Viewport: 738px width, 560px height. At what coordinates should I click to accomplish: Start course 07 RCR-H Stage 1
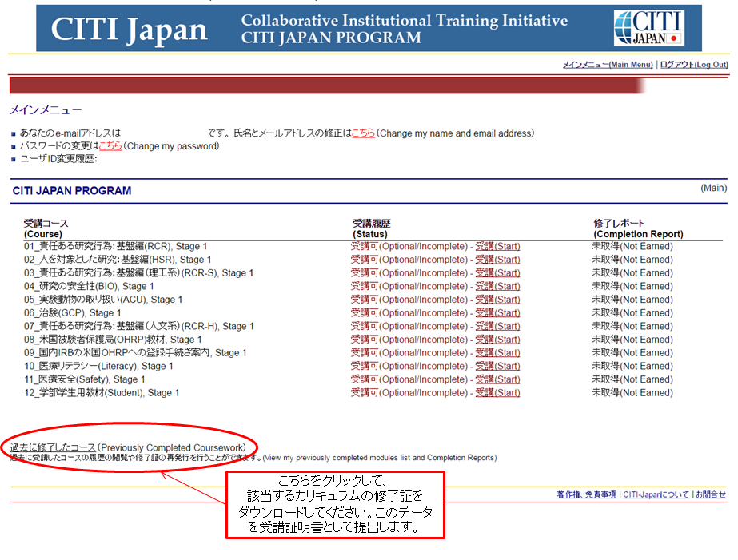497,326
